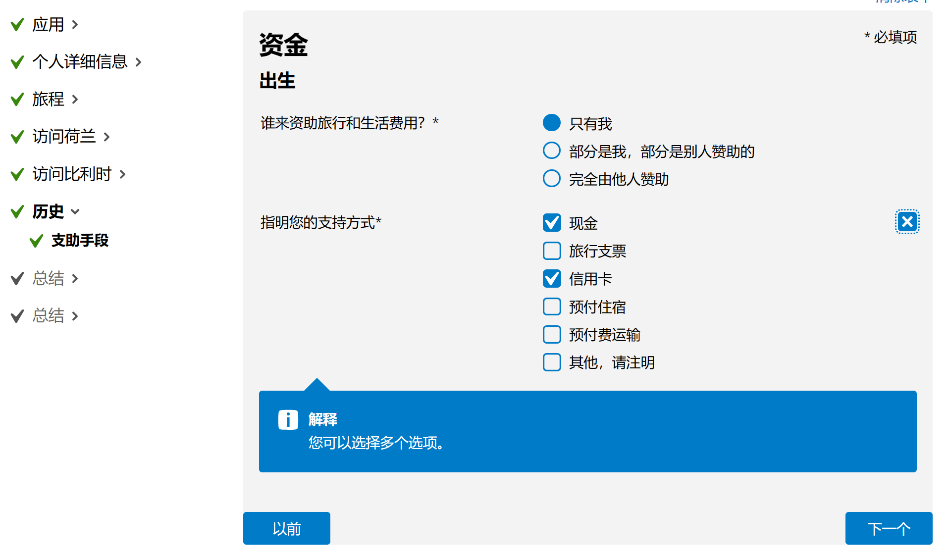
Task: Click the 只有我 option label
Action: tap(590, 123)
